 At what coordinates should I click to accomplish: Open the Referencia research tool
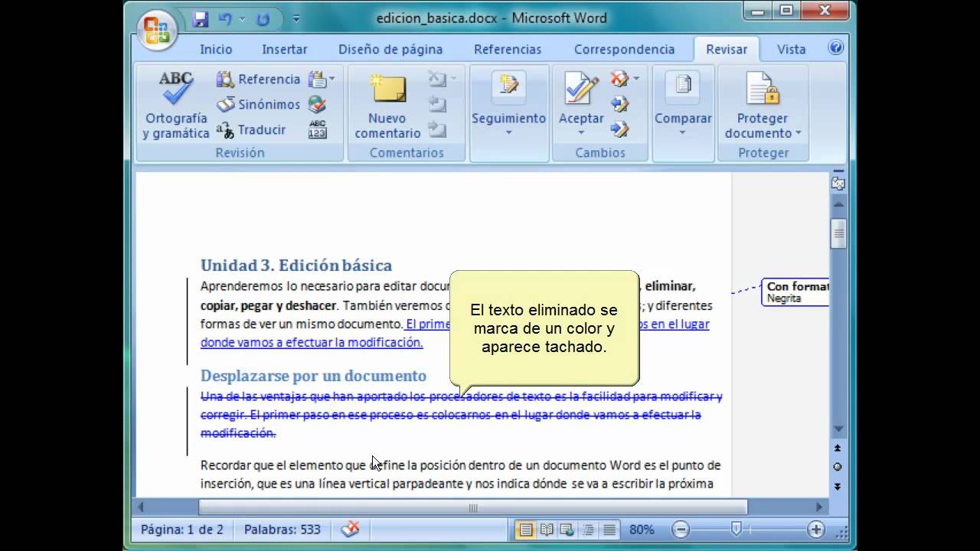(259, 79)
